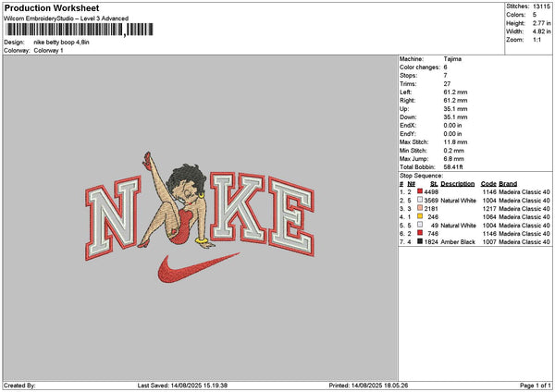Click the Up value 35.1 mm
Image resolution: width=555 pixels, height=392 pixels.
455,109
